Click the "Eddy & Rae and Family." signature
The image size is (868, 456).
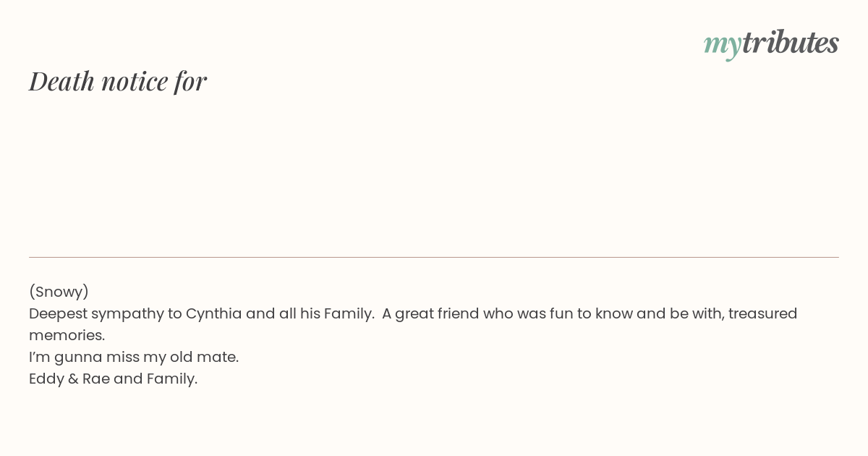coord(113,379)
